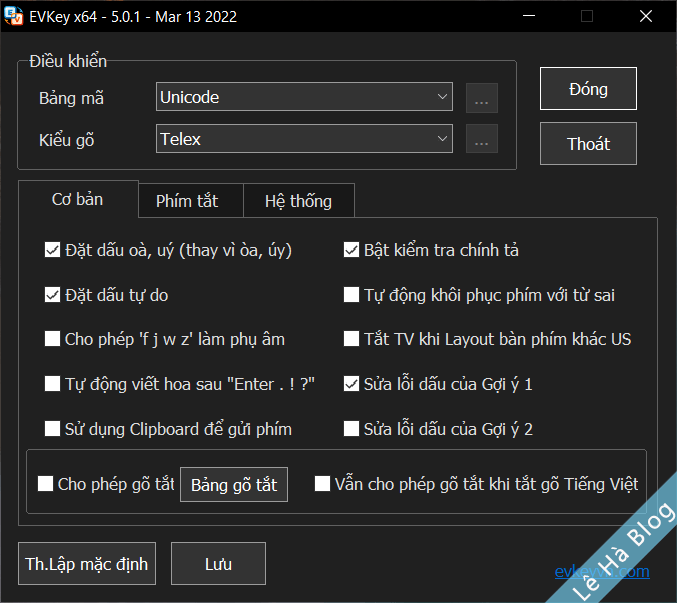Viewport: 677px width, 603px height.
Task: Switch to the Cơ bản tab
Action: [78, 199]
